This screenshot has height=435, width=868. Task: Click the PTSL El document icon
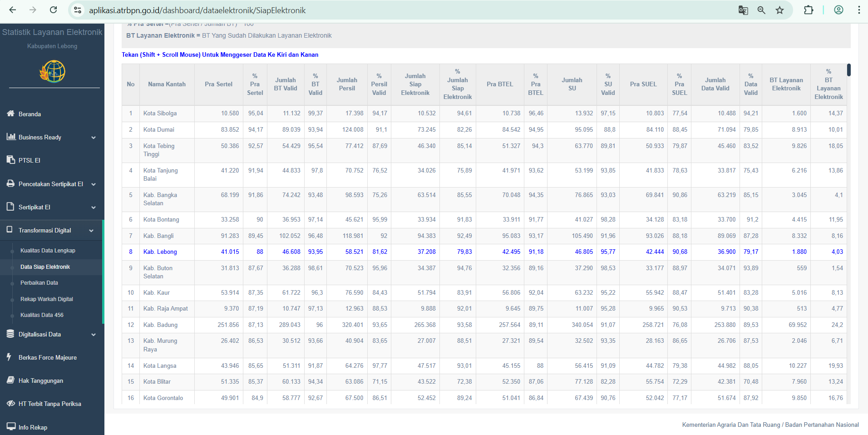click(x=10, y=160)
